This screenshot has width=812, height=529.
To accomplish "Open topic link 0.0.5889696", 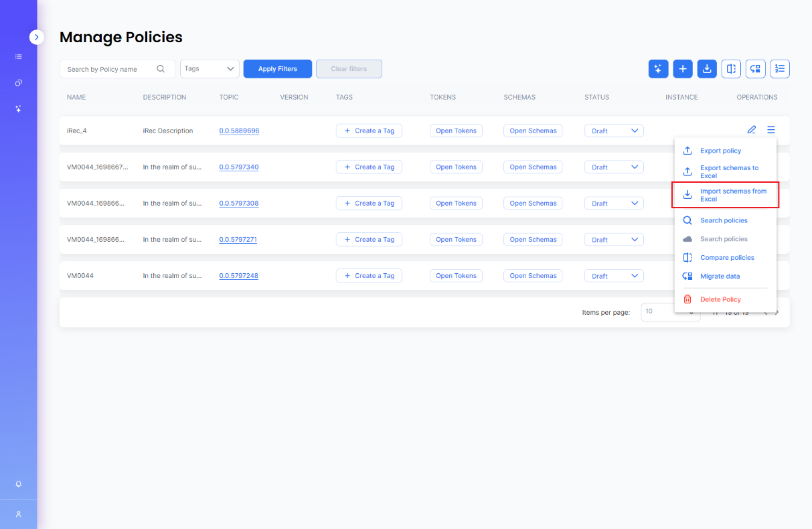I will click(x=239, y=131).
